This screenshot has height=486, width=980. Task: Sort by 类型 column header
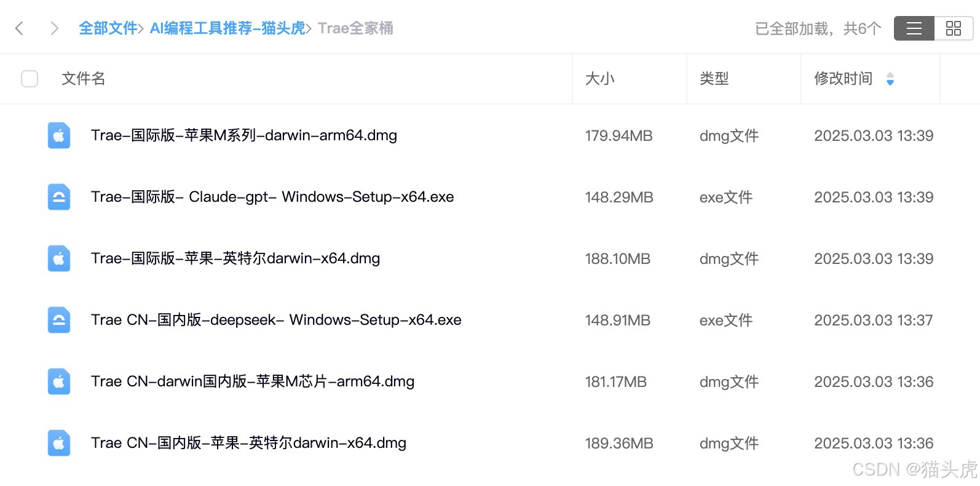click(x=714, y=79)
